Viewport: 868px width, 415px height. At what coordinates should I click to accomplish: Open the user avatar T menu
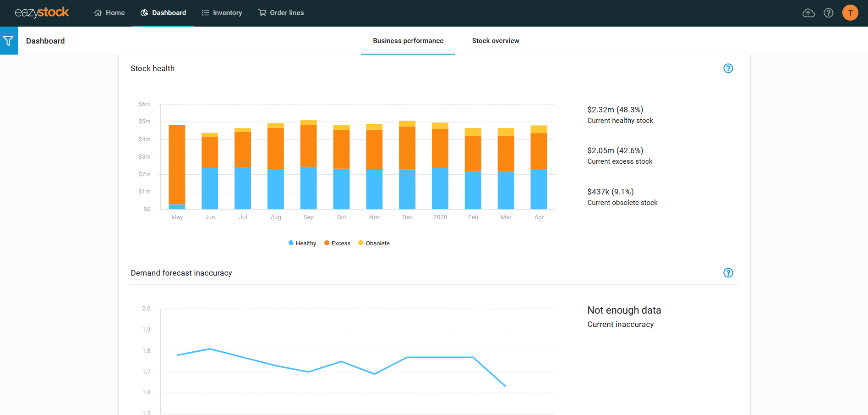850,13
